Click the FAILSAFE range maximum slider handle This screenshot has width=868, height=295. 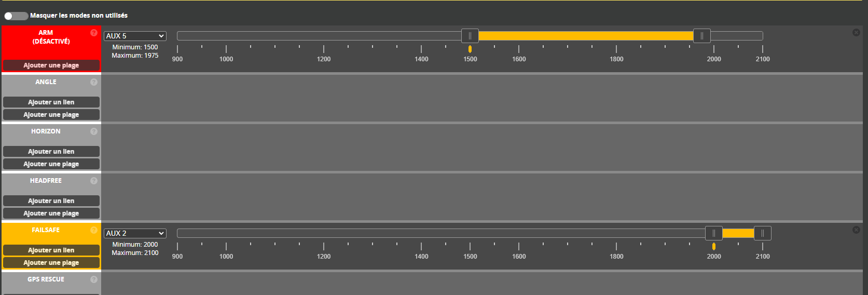[x=763, y=233]
